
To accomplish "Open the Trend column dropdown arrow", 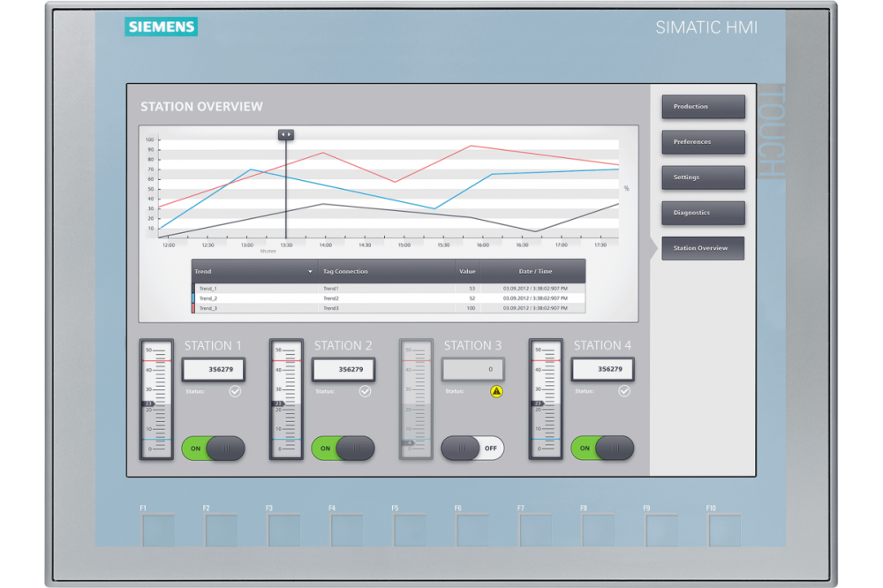I will click(310, 272).
